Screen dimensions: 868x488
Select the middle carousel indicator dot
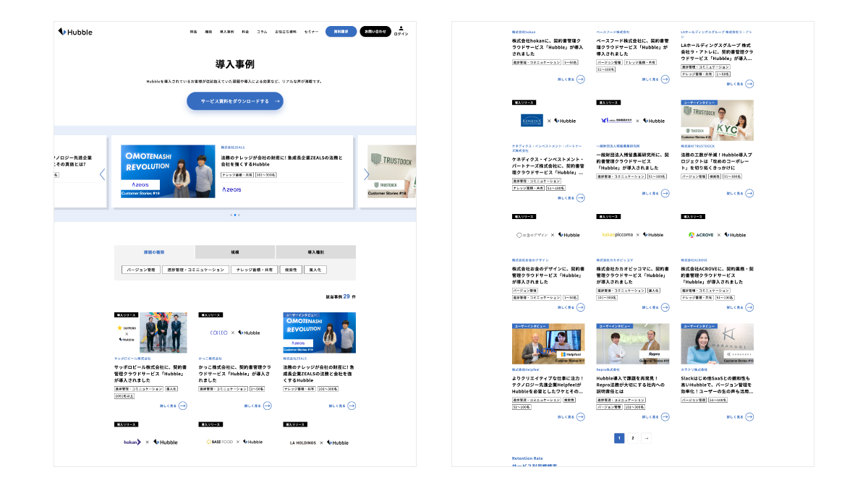coord(235,215)
